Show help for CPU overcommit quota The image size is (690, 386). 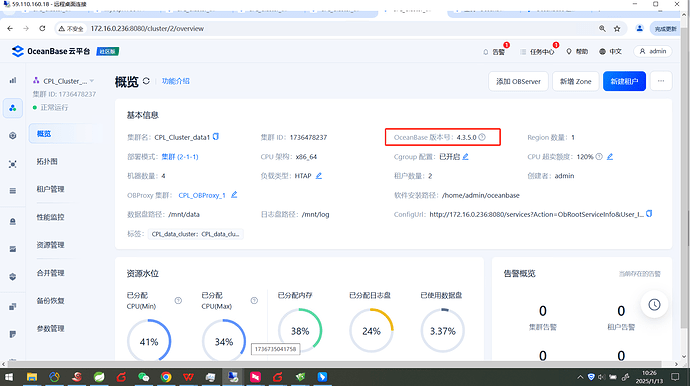(x=599, y=157)
